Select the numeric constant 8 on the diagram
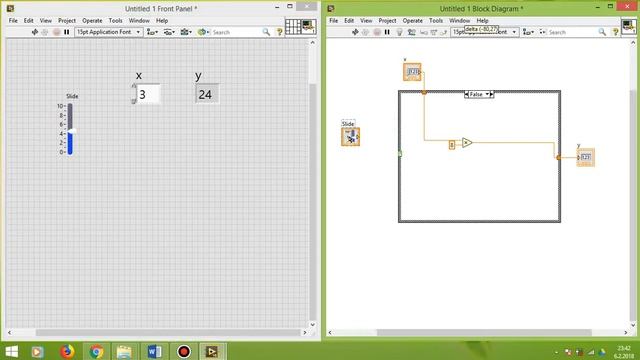Viewport: 640px width, 360px height. [452, 145]
